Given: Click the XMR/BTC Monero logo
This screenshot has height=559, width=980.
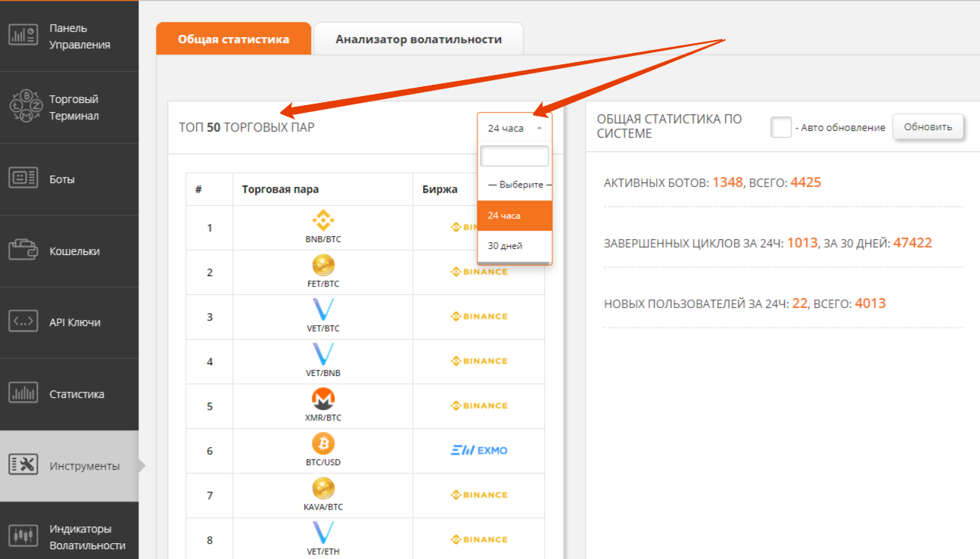Looking at the screenshot, I should (x=323, y=399).
